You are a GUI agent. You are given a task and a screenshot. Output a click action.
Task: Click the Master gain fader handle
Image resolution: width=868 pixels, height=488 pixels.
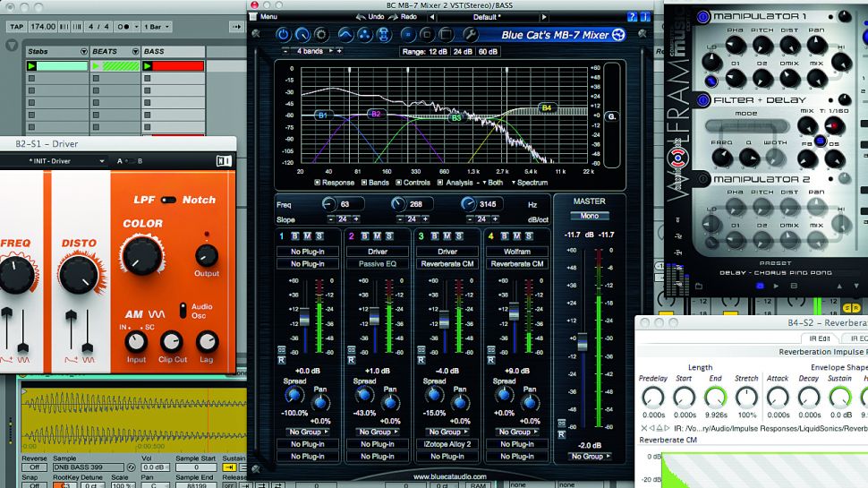(x=583, y=342)
